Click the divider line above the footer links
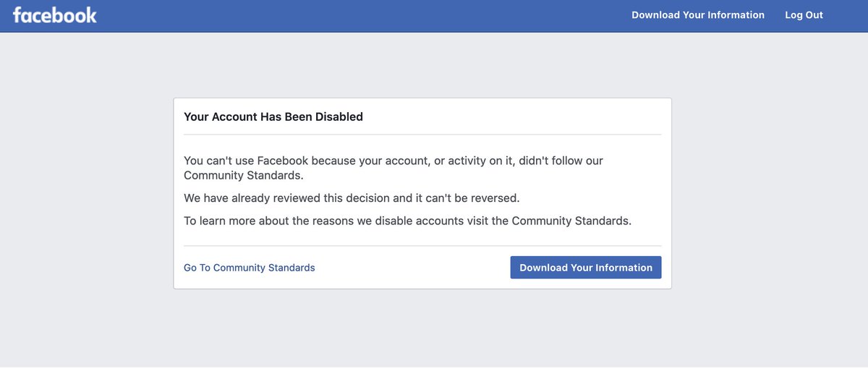Image resolution: width=868 pixels, height=369 pixels. 422,246
